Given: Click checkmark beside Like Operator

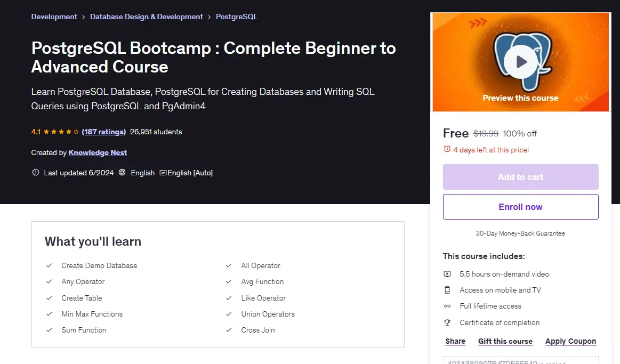Looking at the screenshot, I should point(229,298).
